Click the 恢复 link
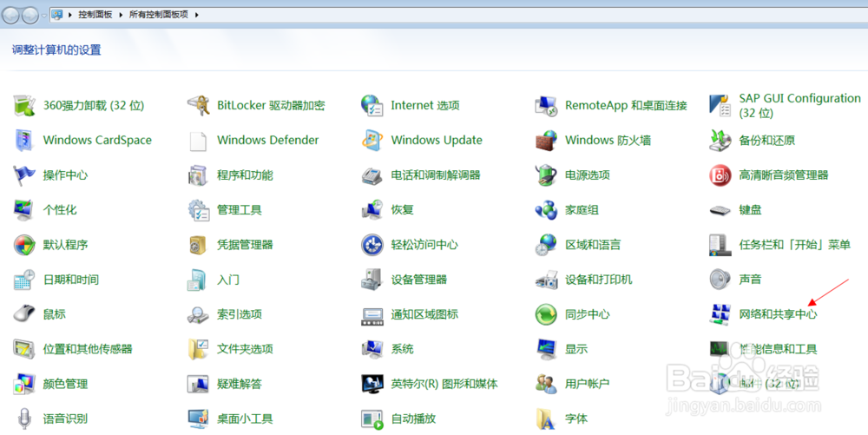This screenshot has height=435, width=868. [403, 210]
